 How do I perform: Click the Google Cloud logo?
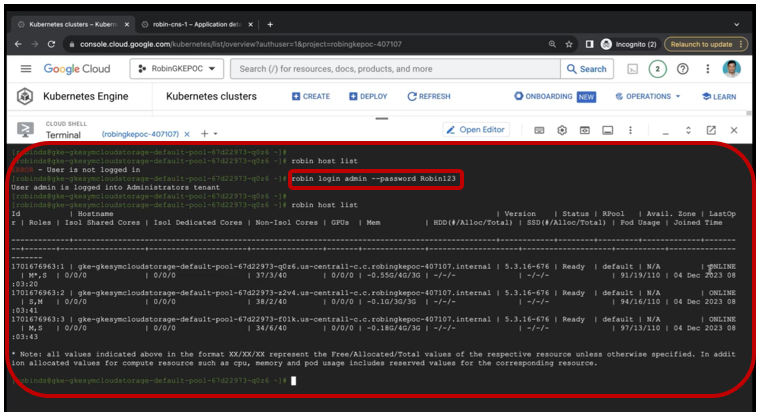coord(77,69)
